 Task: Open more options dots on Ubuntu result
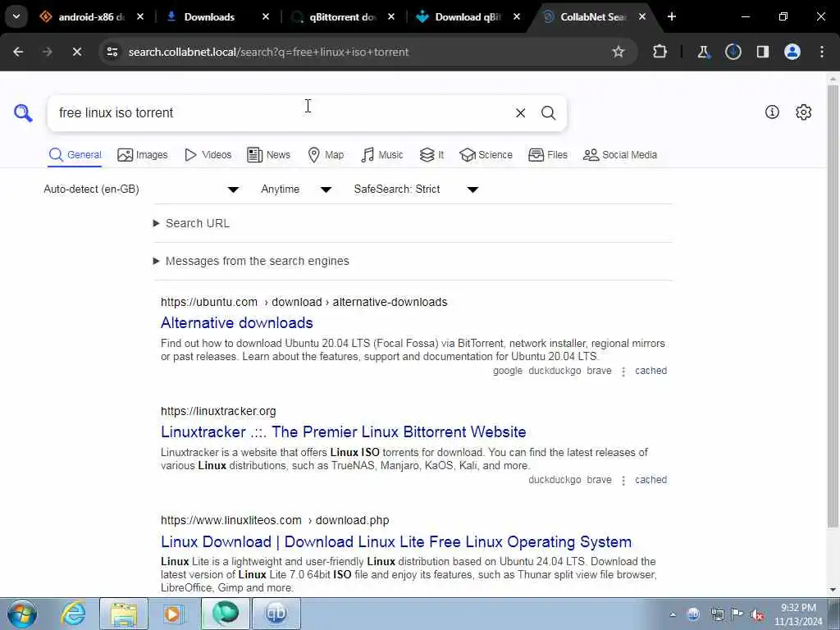pos(623,372)
